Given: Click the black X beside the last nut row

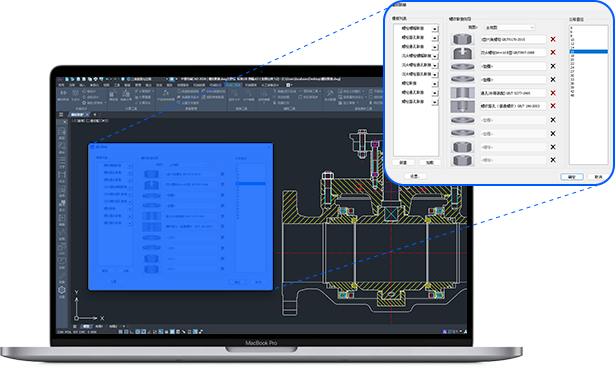Looking at the screenshot, I should click(553, 160).
